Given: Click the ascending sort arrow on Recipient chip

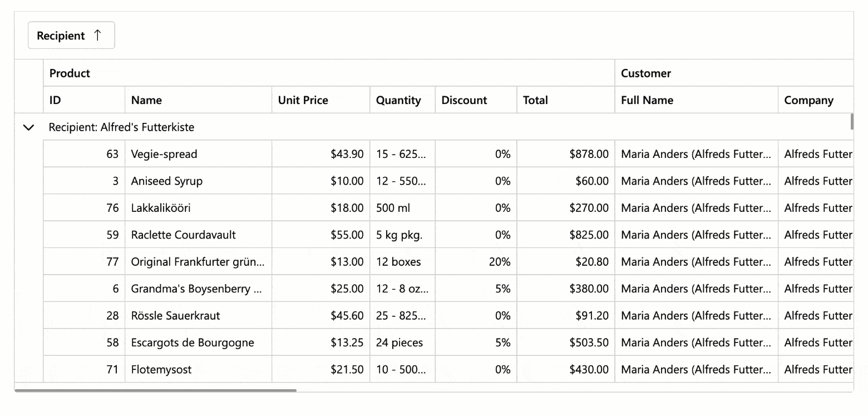Looking at the screenshot, I should pos(98,34).
